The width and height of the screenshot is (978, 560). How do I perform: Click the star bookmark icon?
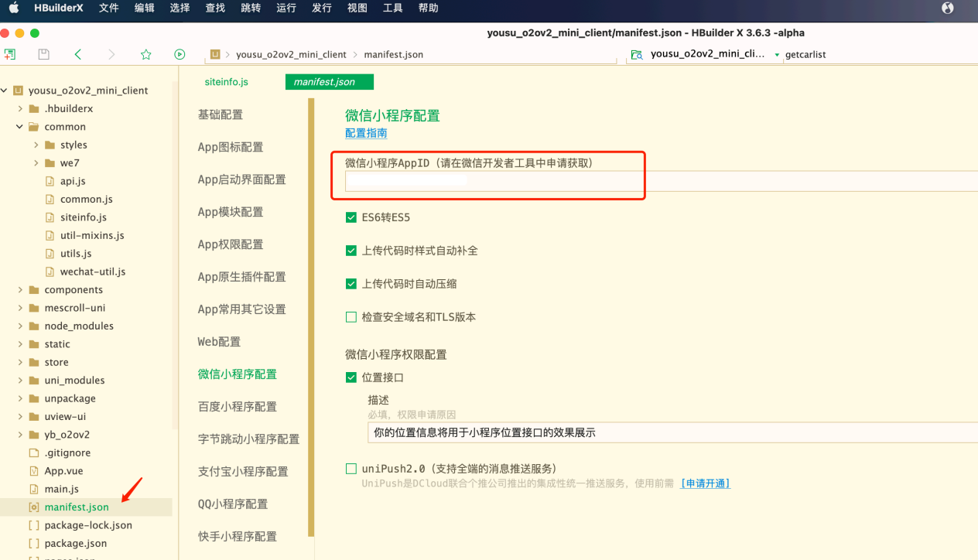pos(145,54)
